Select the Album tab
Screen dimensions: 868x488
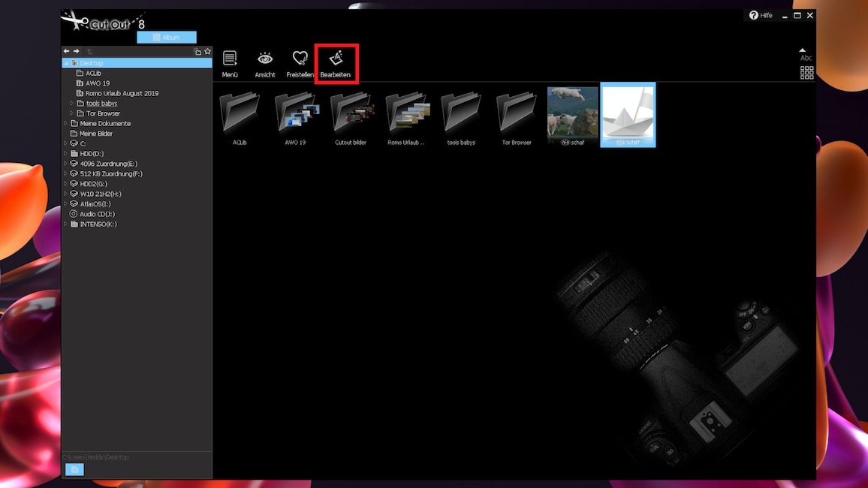pyautogui.click(x=167, y=38)
